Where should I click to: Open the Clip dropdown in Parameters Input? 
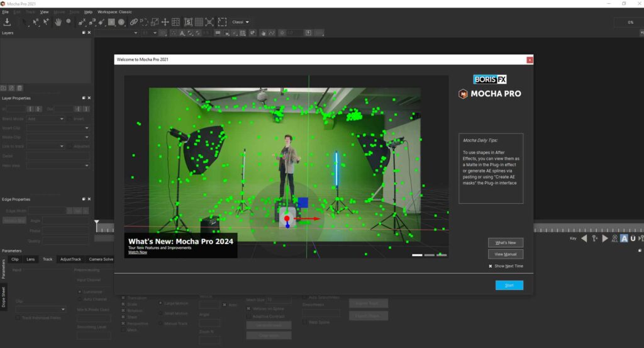coord(40,309)
